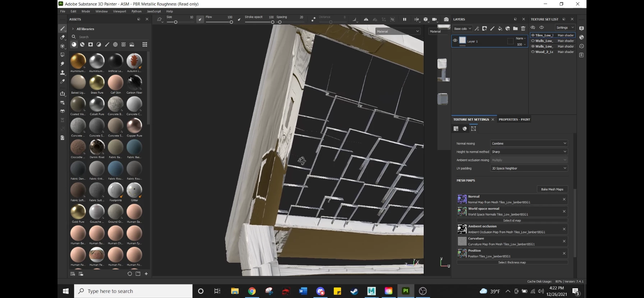Screen dimensions: 644x298
Task: Toggle visibility of Layer 1
Action: (x=455, y=41)
